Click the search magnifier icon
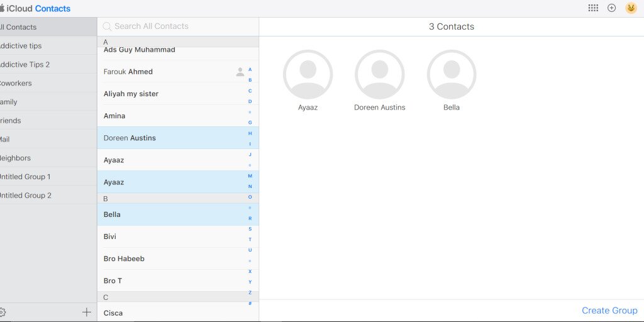Viewport: 644px width, 322px height. coord(107,26)
